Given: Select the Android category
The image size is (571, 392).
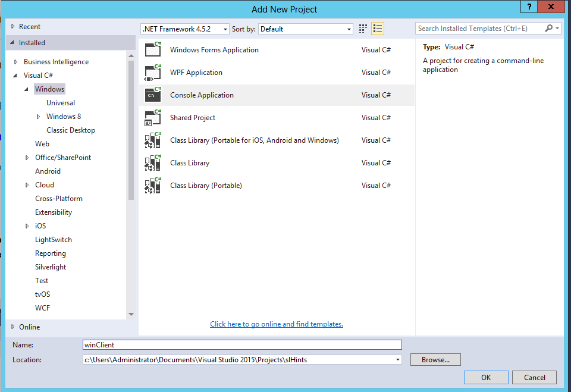Looking at the screenshot, I should tap(48, 171).
